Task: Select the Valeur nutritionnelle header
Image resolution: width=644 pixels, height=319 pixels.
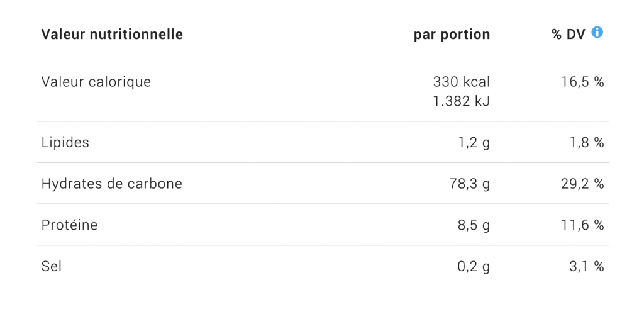Action: point(112,35)
